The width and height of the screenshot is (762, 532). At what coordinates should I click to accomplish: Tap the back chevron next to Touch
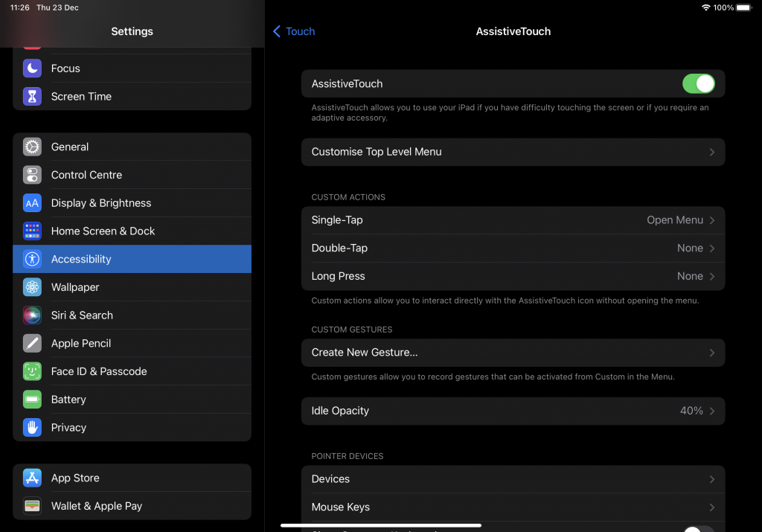[x=277, y=31]
